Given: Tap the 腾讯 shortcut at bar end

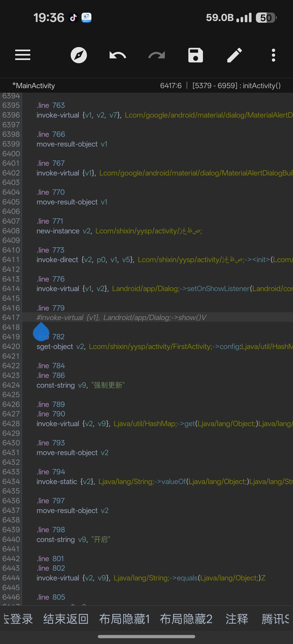Looking at the screenshot, I should (x=275, y=619).
